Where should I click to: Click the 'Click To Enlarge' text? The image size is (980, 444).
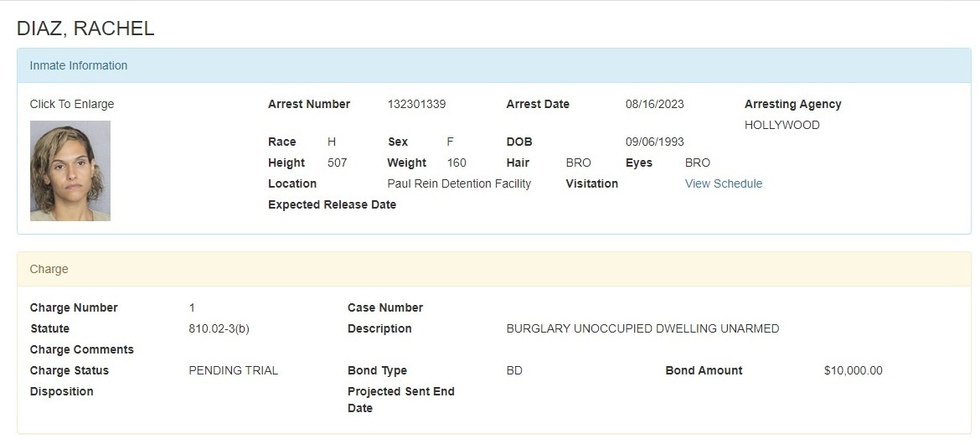point(72,104)
